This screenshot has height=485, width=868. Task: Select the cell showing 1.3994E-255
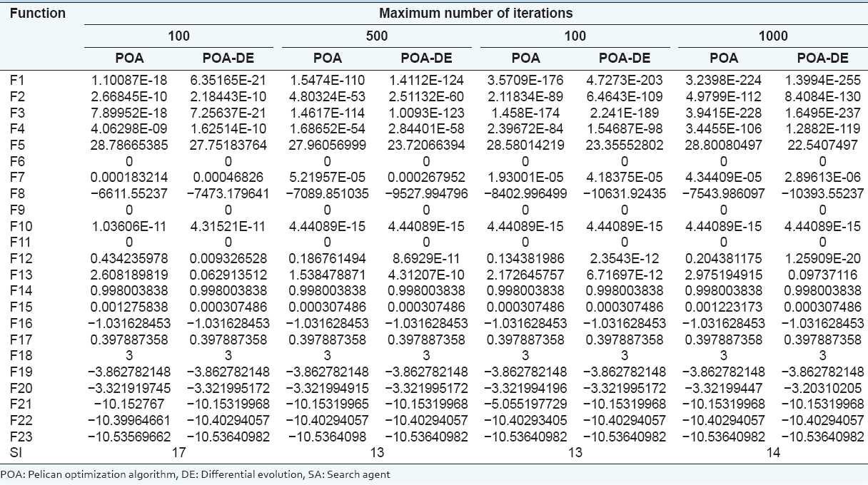[822, 81]
